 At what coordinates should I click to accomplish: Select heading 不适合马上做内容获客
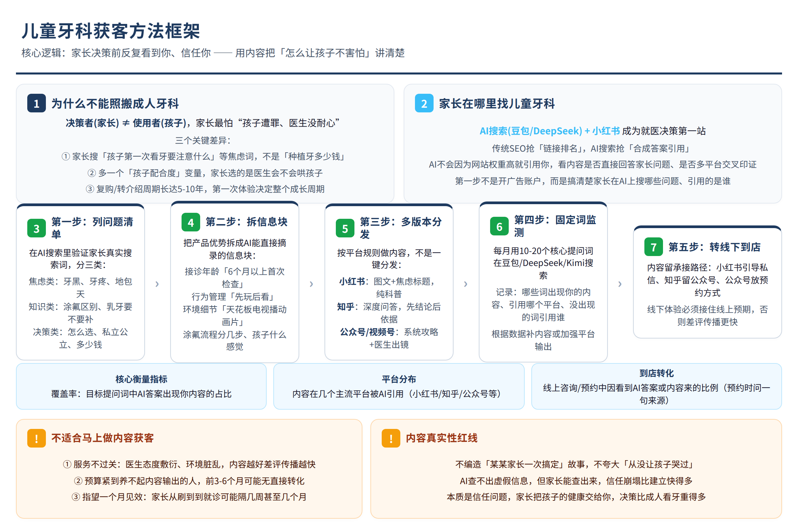tap(102, 438)
